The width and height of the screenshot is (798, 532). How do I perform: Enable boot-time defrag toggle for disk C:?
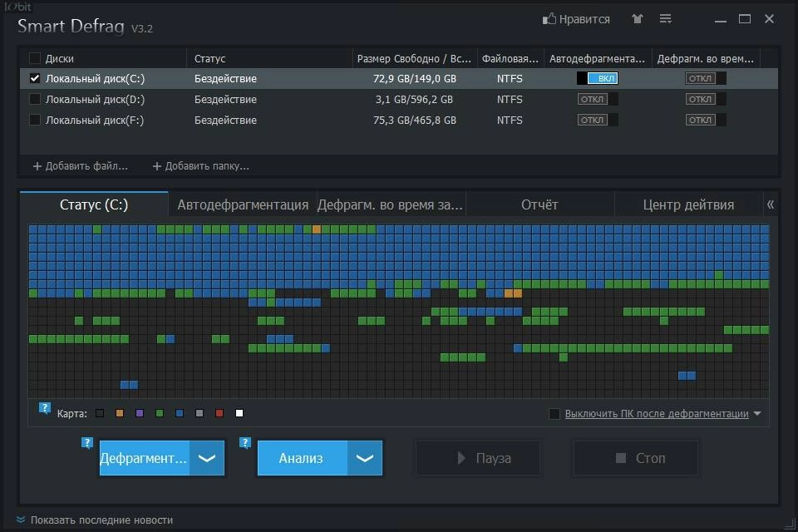coord(706,78)
